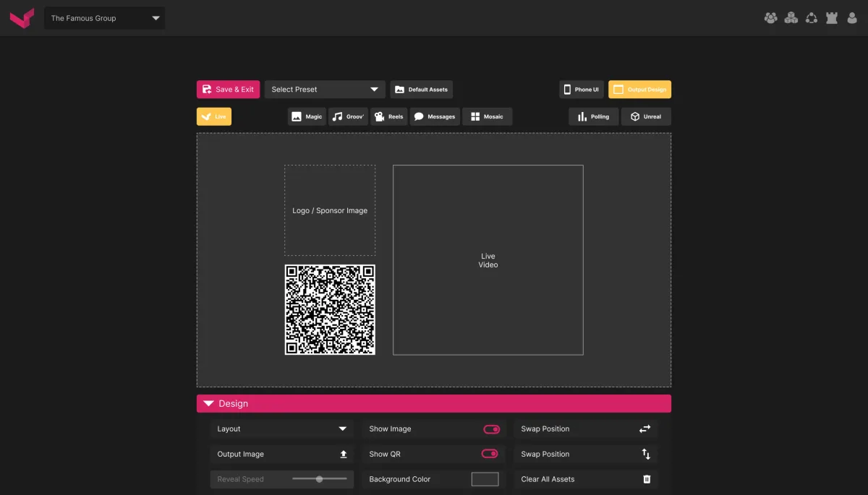Toggle the Show Image switch
This screenshot has width=868, height=495.
pos(491,429)
